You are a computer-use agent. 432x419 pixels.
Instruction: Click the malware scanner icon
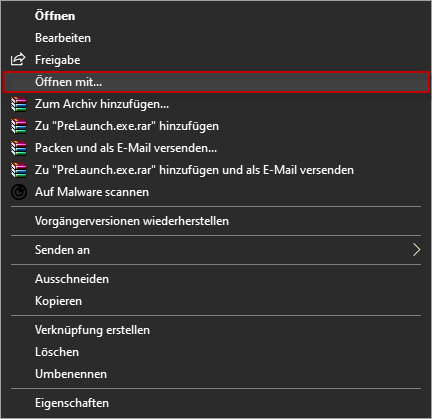19,192
